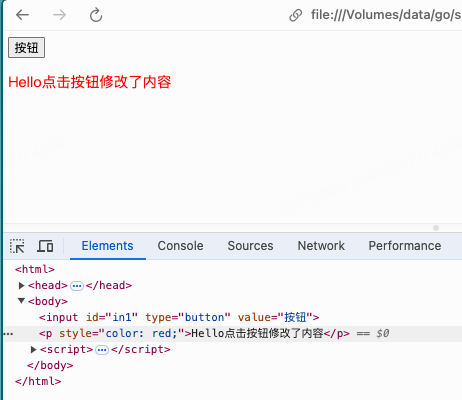
Task: Click the "color: red;" style attribute value
Action: click(x=141, y=333)
